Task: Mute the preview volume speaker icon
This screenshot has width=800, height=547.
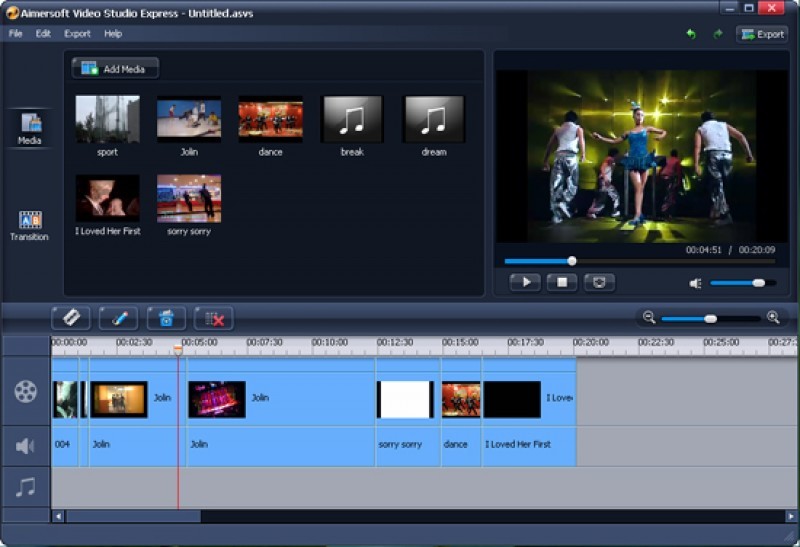Action: coord(696,283)
